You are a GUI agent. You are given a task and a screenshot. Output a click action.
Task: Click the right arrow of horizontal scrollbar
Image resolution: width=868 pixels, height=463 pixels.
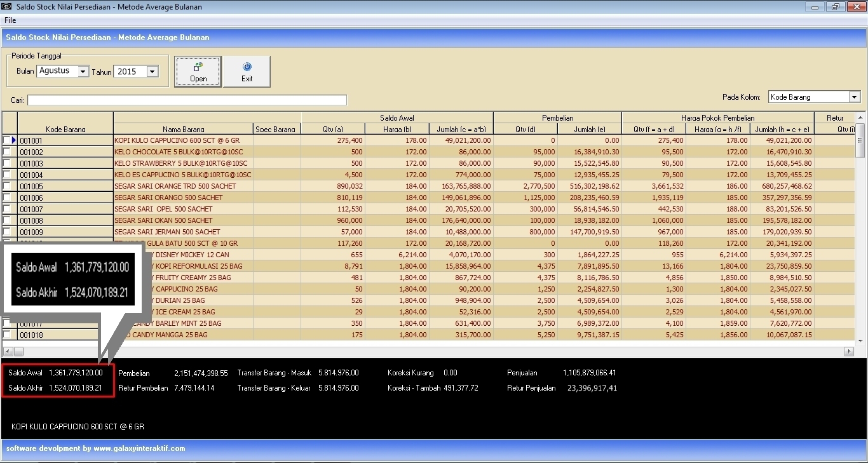(x=848, y=351)
